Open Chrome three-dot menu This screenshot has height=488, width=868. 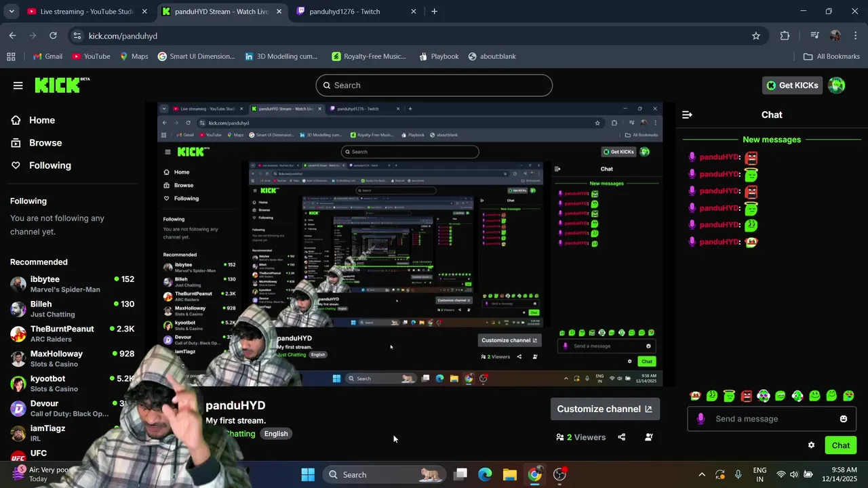[x=855, y=36]
